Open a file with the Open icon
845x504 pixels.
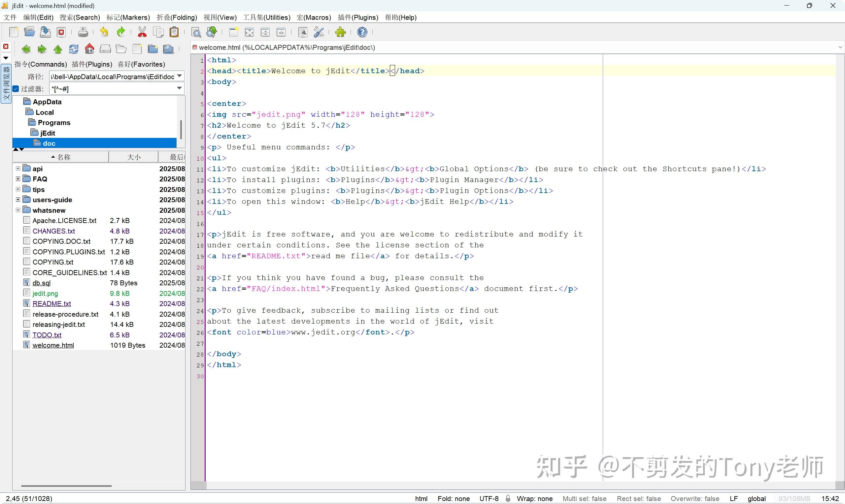[29, 32]
